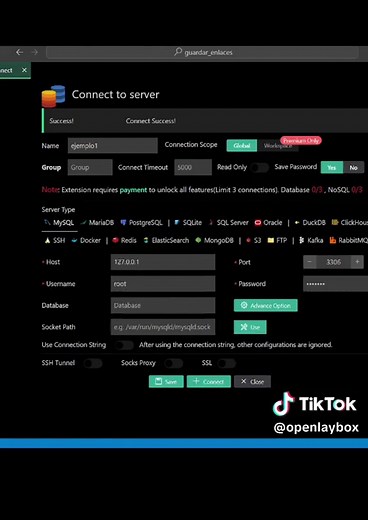The height and width of the screenshot is (520, 368).
Task: Click the Database input field
Action: (163, 305)
